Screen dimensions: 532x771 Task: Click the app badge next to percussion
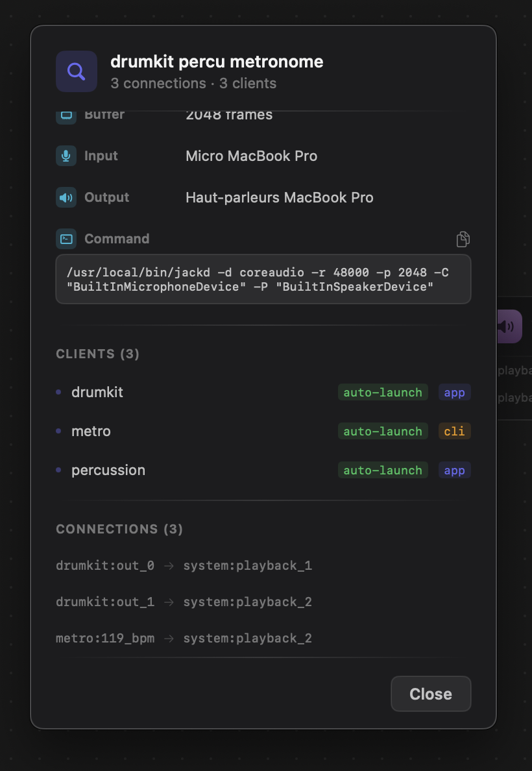(454, 470)
